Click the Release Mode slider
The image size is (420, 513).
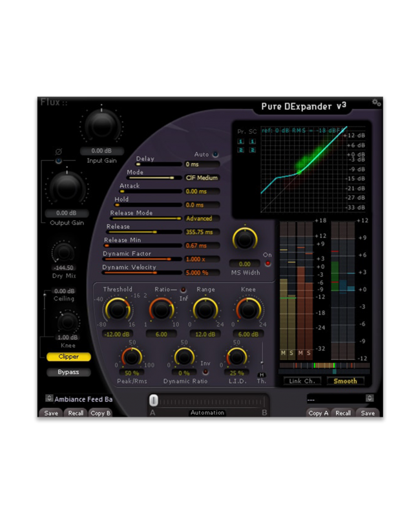pyautogui.click(x=146, y=218)
